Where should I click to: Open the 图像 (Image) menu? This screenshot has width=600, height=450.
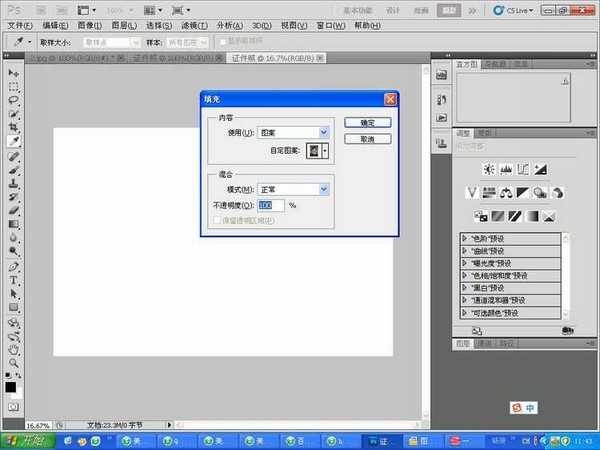88,24
